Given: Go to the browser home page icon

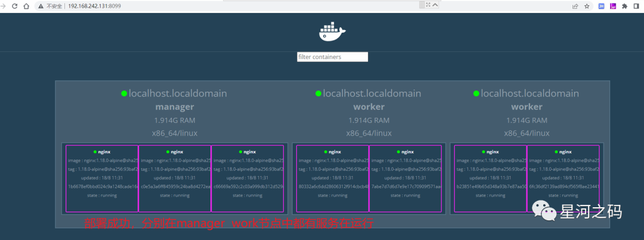Looking at the screenshot, I should [x=26, y=6].
